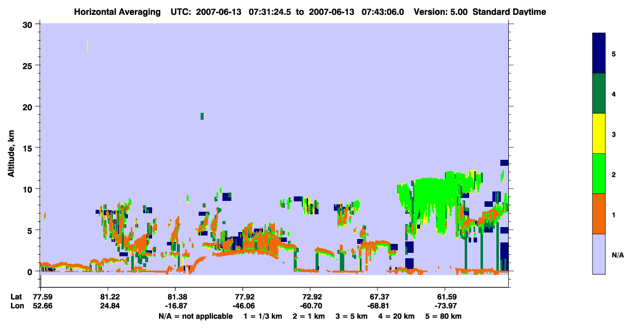This screenshot has width=644, height=330.
Task: Click the 'Lat' row label
Action: pos(16,297)
